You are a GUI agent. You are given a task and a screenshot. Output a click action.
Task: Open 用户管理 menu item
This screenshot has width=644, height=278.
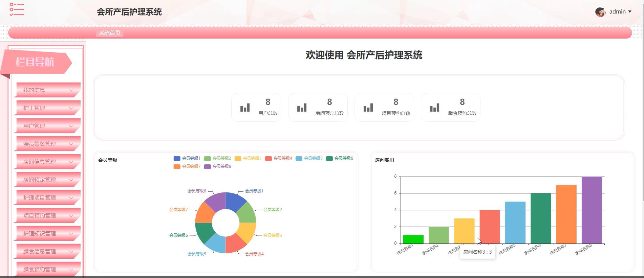point(47,126)
